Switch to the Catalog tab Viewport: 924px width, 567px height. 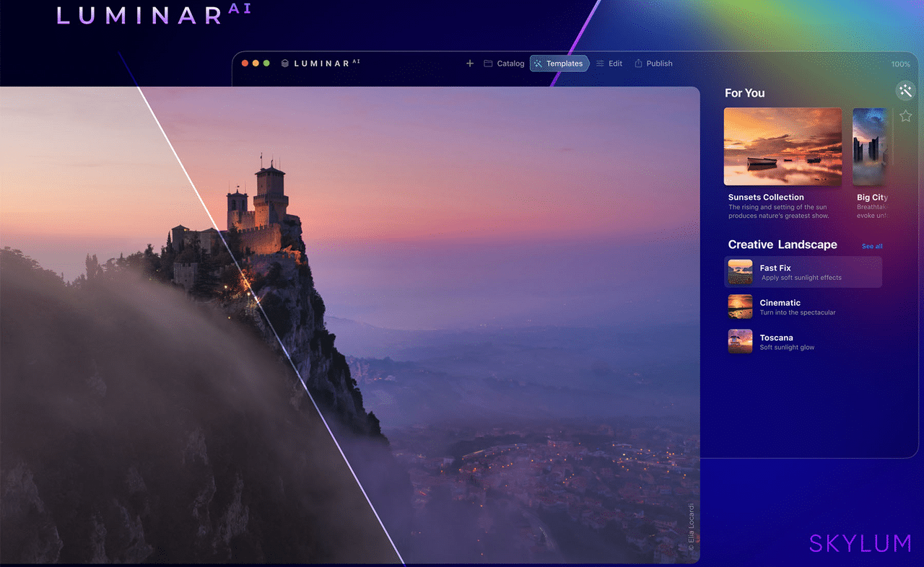pos(504,63)
